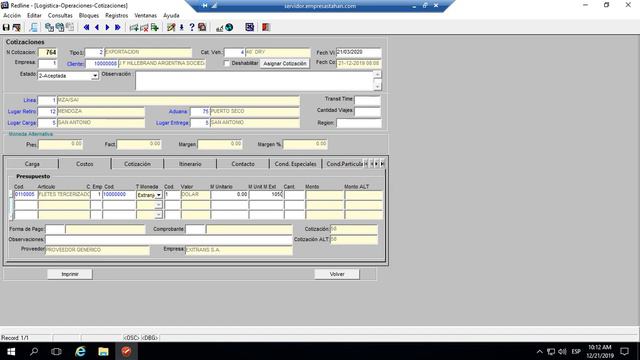Open T Moneda dropdown in second budget row

point(159,205)
